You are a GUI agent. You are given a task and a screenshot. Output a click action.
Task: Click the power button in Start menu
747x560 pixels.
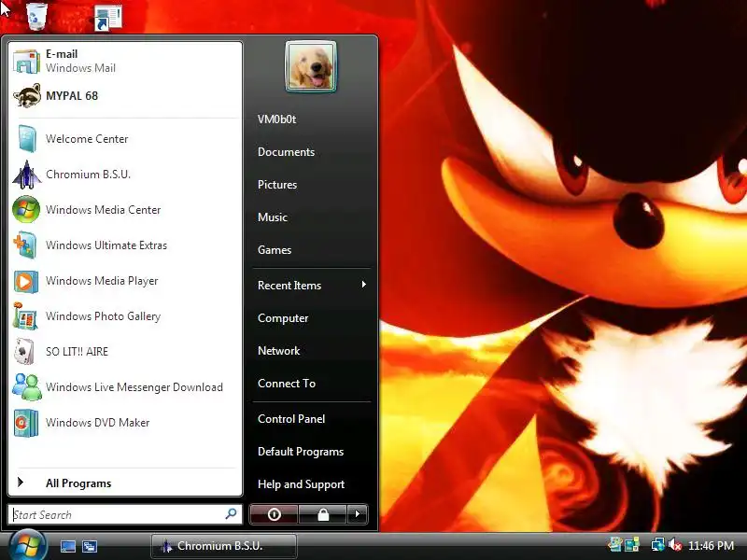[x=274, y=514]
